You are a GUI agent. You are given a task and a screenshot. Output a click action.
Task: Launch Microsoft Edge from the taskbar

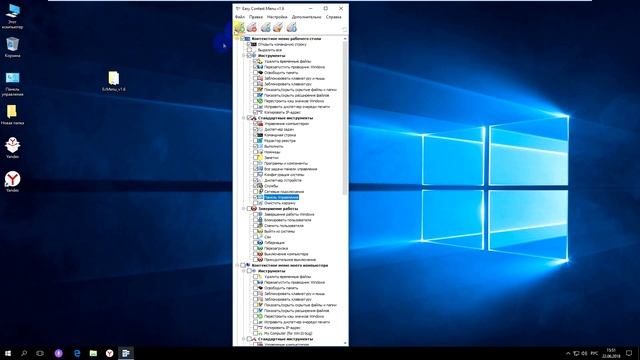[77, 353]
